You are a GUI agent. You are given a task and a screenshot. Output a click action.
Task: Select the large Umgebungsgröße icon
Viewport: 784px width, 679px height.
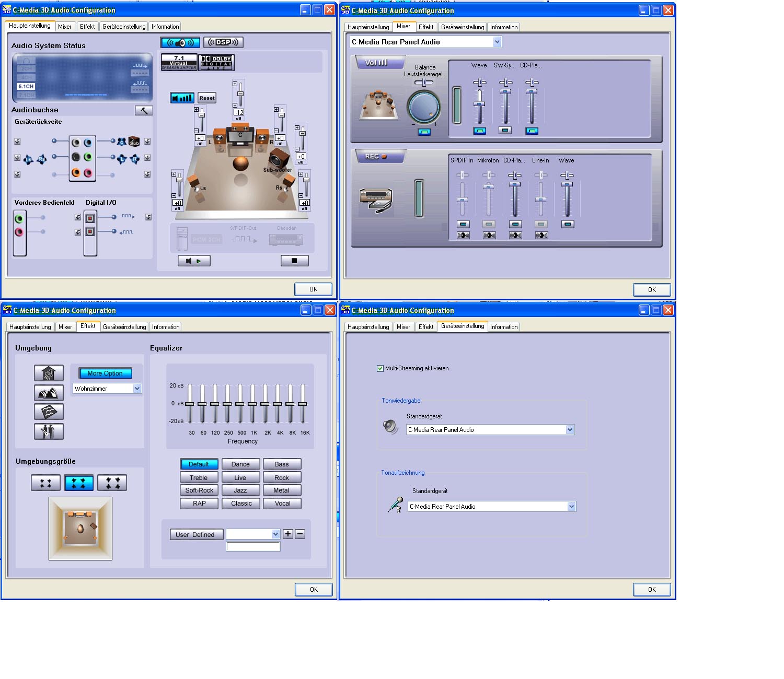coord(112,483)
